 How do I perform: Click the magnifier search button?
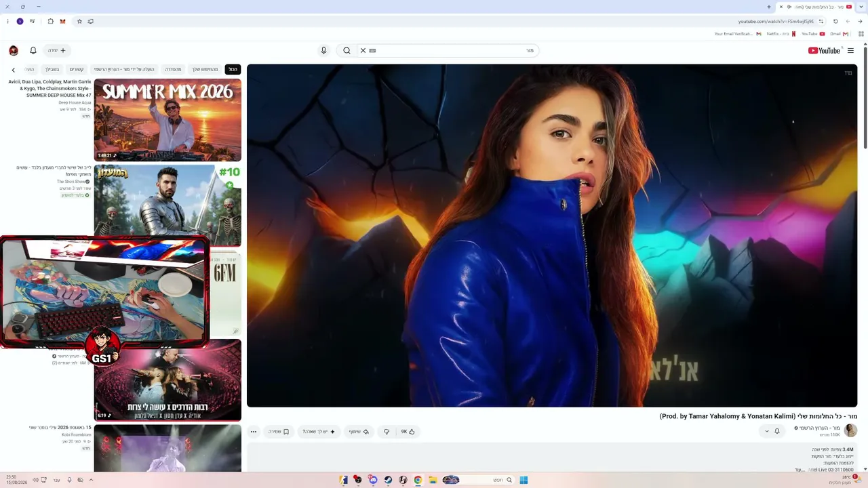click(347, 50)
